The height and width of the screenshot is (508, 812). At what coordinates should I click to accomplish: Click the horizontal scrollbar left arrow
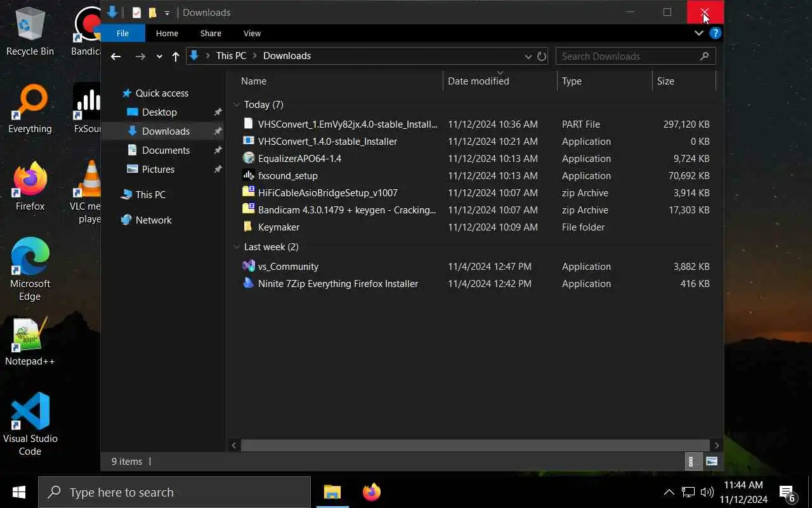pyautogui.click(x=234, y=445)
